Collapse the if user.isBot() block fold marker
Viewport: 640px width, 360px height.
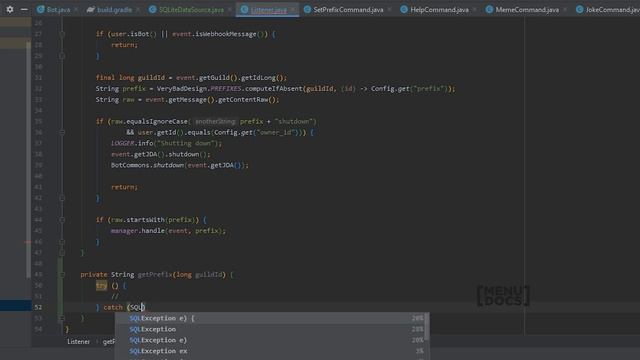pos(62,34)
